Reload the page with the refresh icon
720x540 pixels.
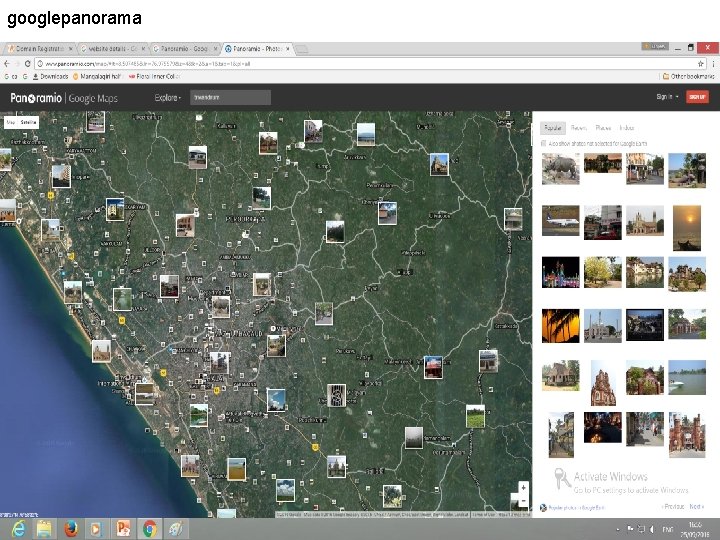[27, 63]
